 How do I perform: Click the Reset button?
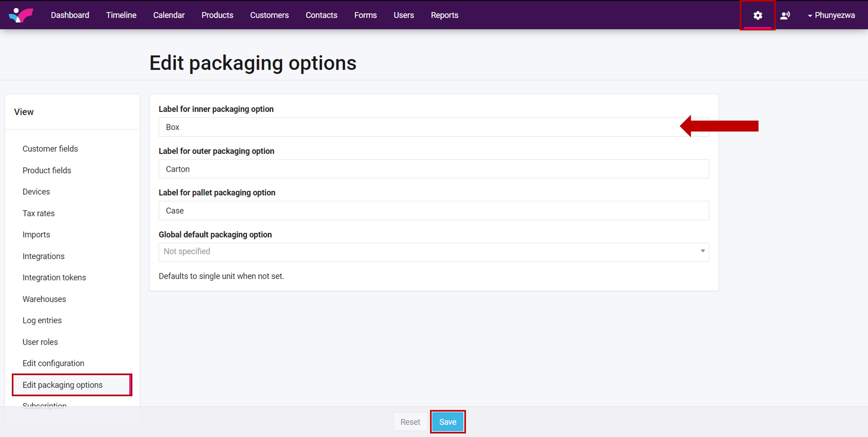410,422
